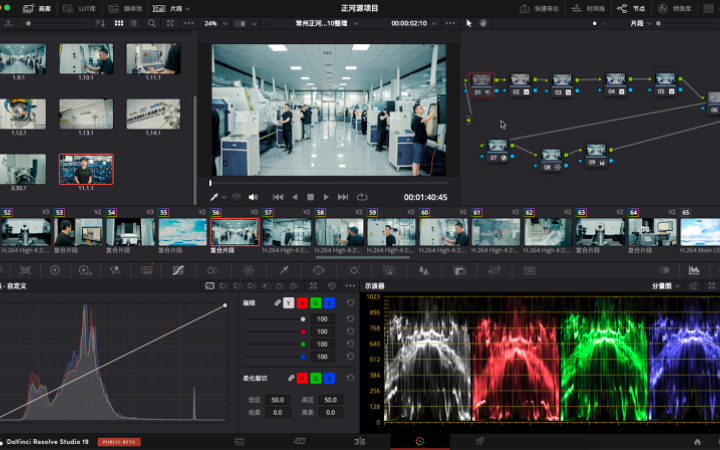Select clip 60 in the clip strip
Image resolution: width=720 pixels, height=450 pixels.
(x=443, y=232)
